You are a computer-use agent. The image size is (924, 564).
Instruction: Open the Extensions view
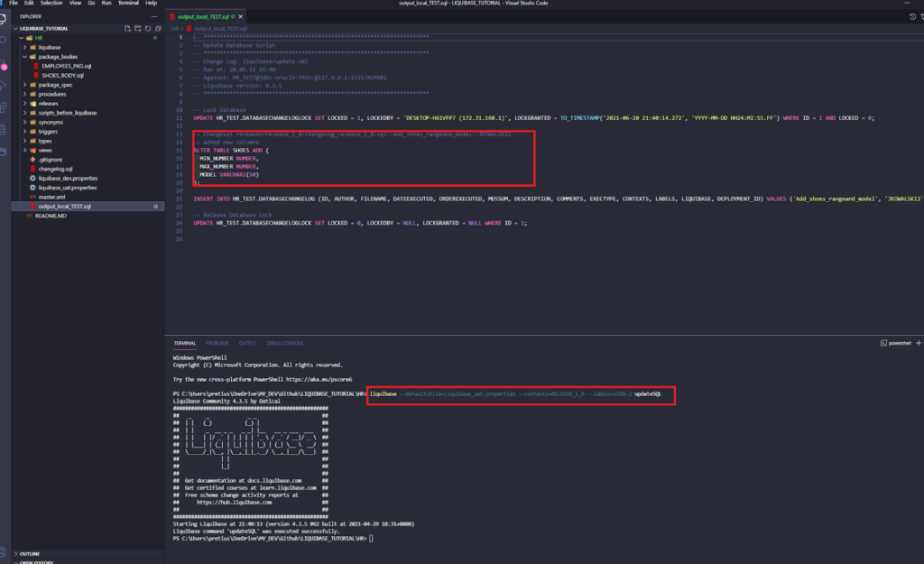click(x=3, y=108)
